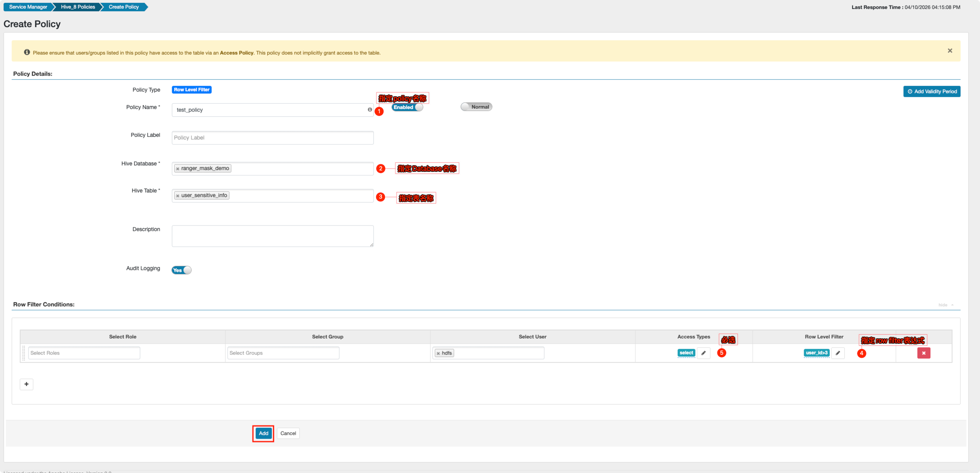The width and height of the screenshot is (980, 473).
Task: Go to Service Manager breadcrumb
Action: pyautogui.click(x=28, y=7)
